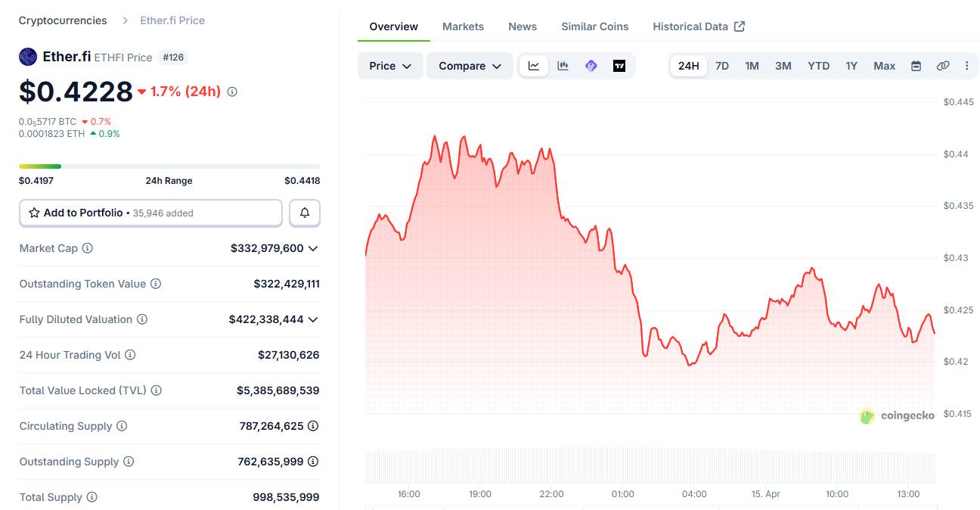This screenshot has height=510, width=980.
Task: Expand the Market Cap details chevron
Action: (313, 248)
